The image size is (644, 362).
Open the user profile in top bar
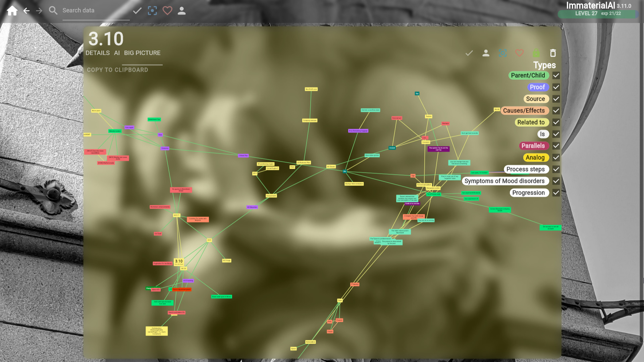point(181,11)
